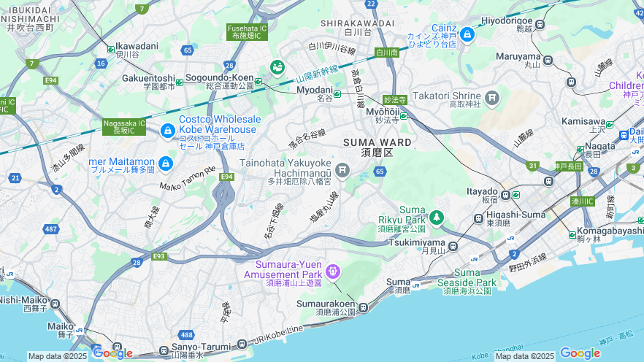Open the Bleu Mer Maitamon shopping pin

166,163
